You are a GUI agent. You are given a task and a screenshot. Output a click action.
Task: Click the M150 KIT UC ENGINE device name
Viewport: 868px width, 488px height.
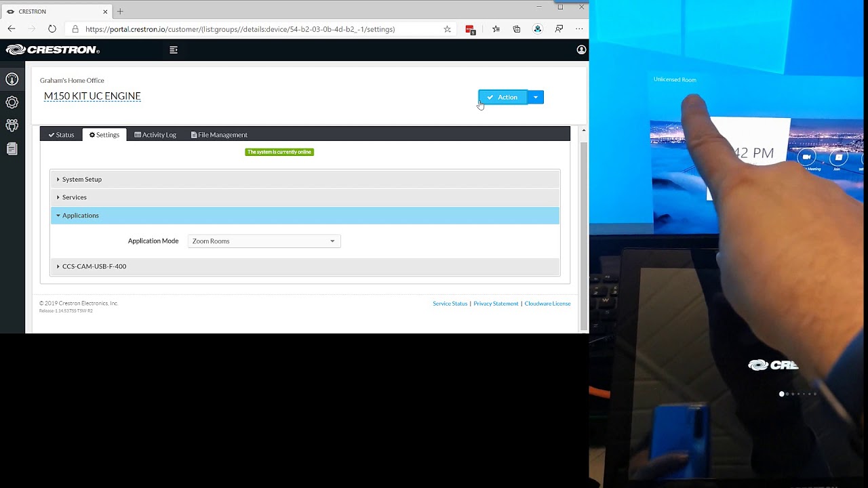[92, 96]
